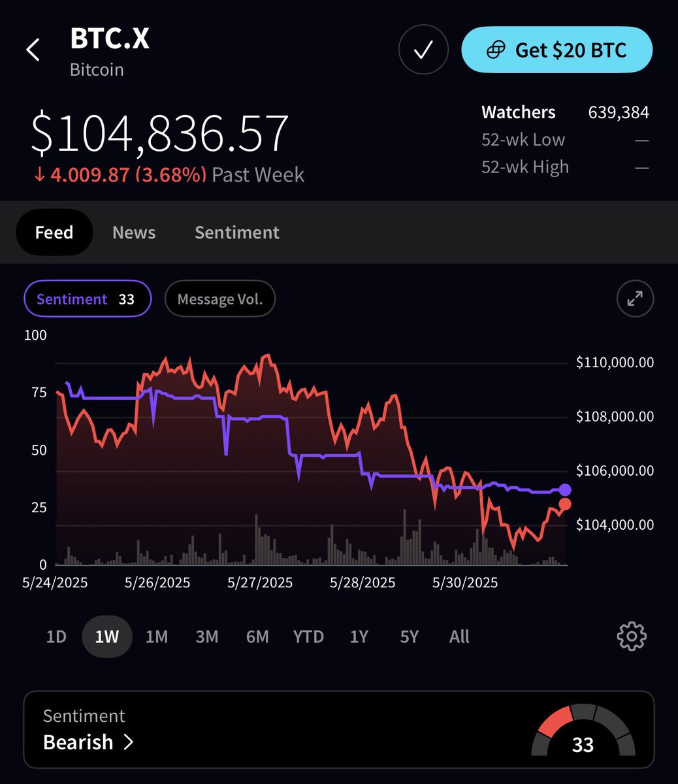Click the $108,000.00 axis label

tap(615, 417)
